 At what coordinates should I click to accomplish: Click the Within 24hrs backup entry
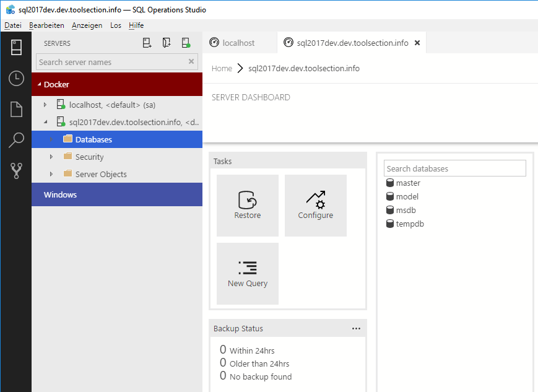click(x=248, y=350)
